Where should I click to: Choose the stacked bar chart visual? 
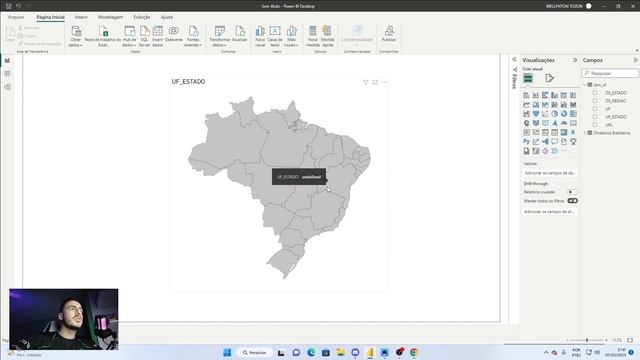(527, 95)
